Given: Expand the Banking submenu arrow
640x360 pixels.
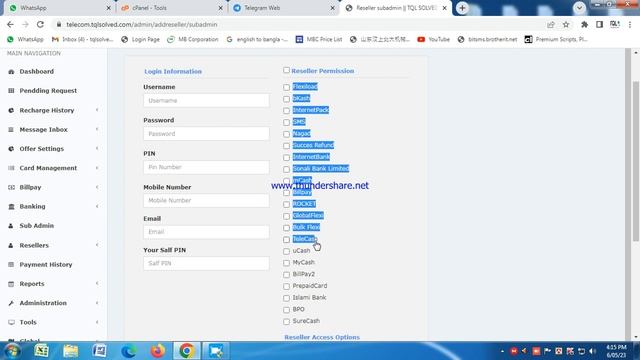Looking at the screenshot, I should coord(97,207).
